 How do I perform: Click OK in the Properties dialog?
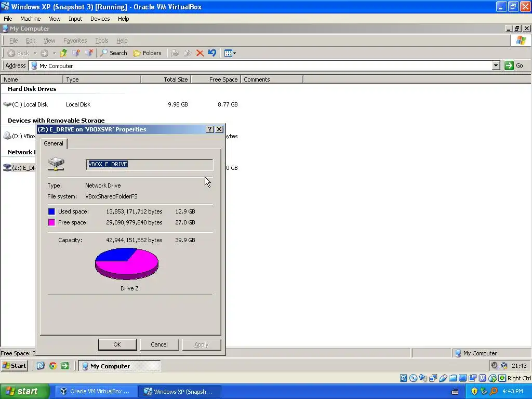coord(117,344)
